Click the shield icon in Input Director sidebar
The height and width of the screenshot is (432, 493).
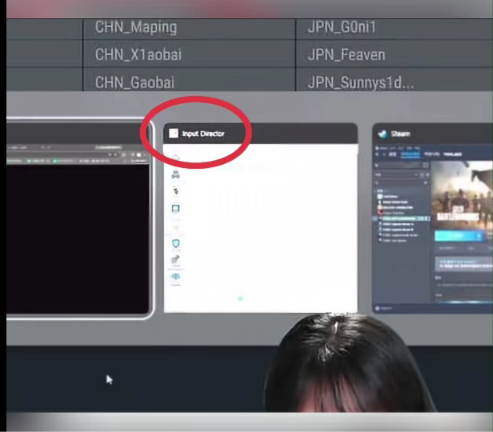(x=176, y=243)
